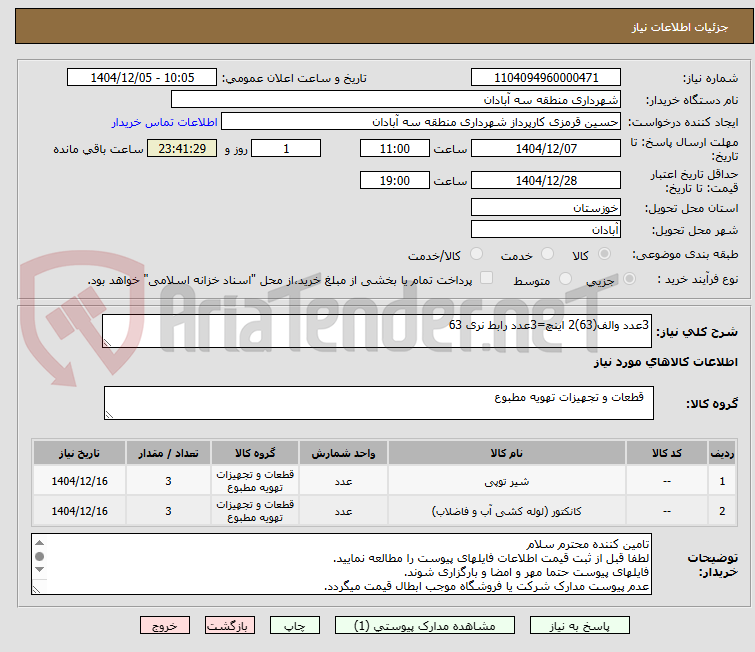Click the scrollbar thumb in buyer notes
This screenshot has width=755, height=652.
(x=39, y=556)
